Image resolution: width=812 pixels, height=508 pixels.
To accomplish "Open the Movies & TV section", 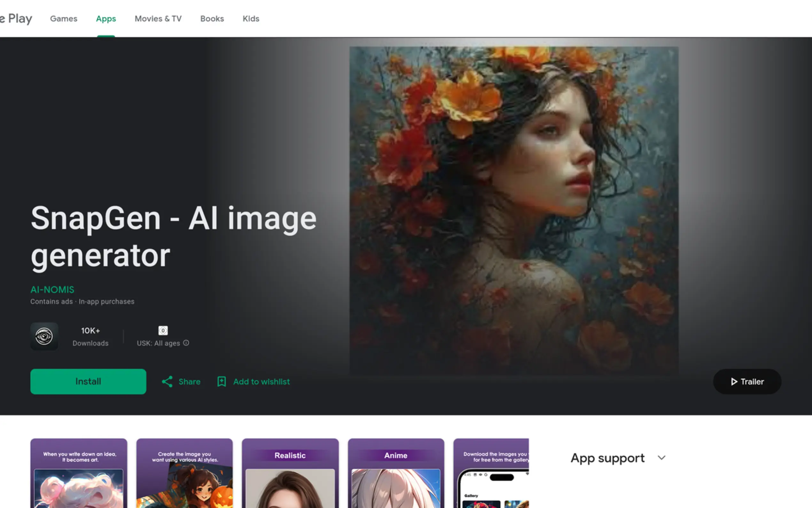I will [x=158, y=19].
